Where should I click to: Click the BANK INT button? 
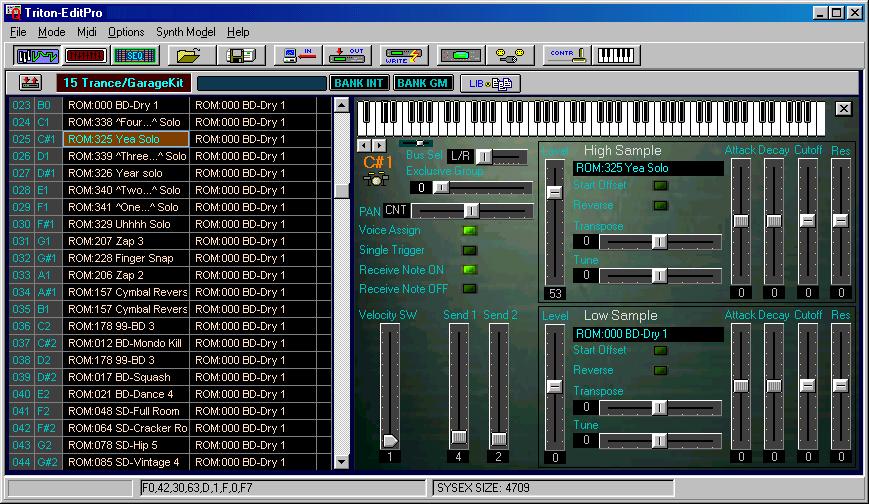357,83
